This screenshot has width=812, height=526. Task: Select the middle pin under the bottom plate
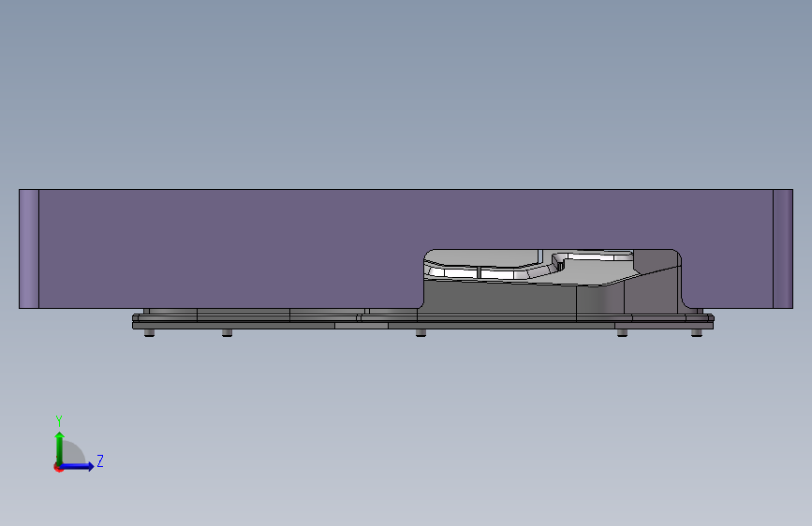tap(421, 332)
